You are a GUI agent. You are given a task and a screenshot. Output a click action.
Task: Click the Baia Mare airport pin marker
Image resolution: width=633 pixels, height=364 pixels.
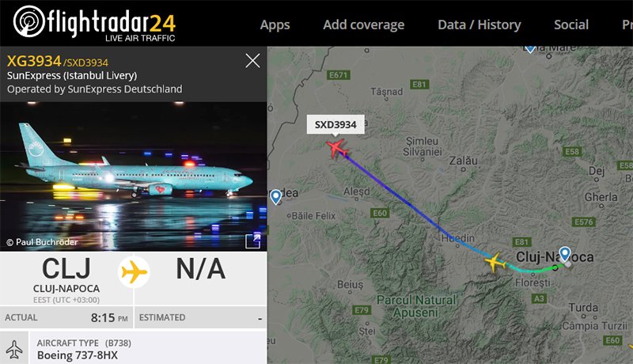[530, 49]
